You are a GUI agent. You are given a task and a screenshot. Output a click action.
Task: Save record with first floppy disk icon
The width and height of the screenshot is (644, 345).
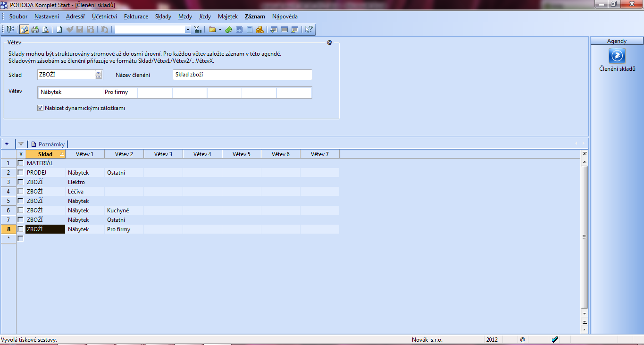[x=80, y=30]
